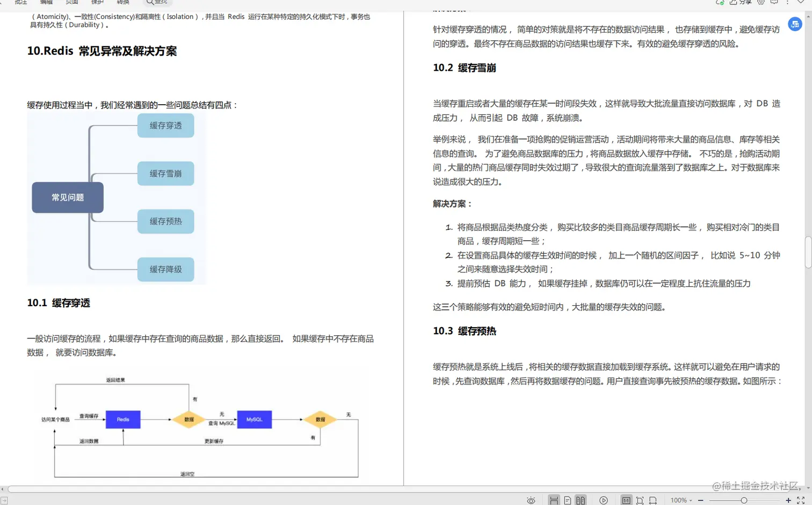Expand the sidebar panel arrow at bottom left
The height and width of the screenshot is (505, 812).
4,500
